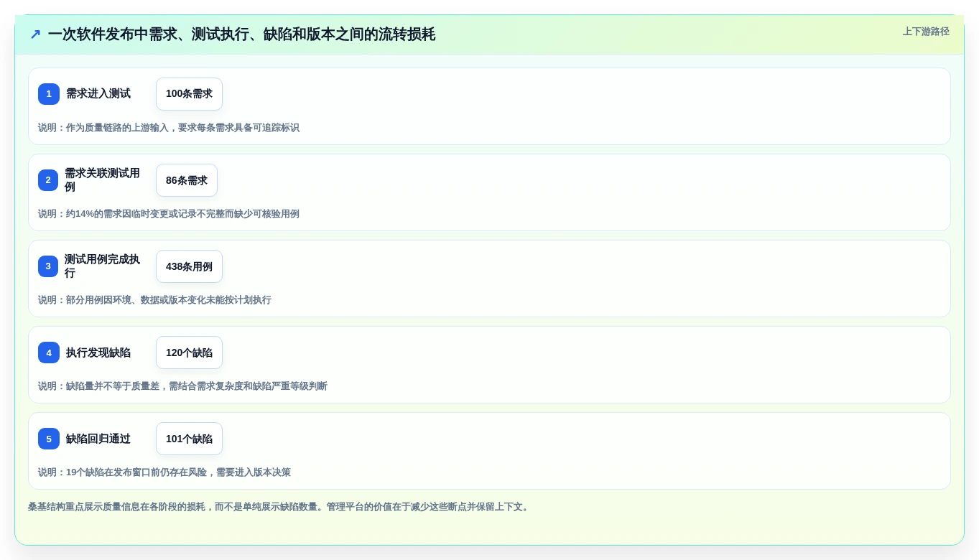Click the note about 19个缺陷 risk

[164, 472]
